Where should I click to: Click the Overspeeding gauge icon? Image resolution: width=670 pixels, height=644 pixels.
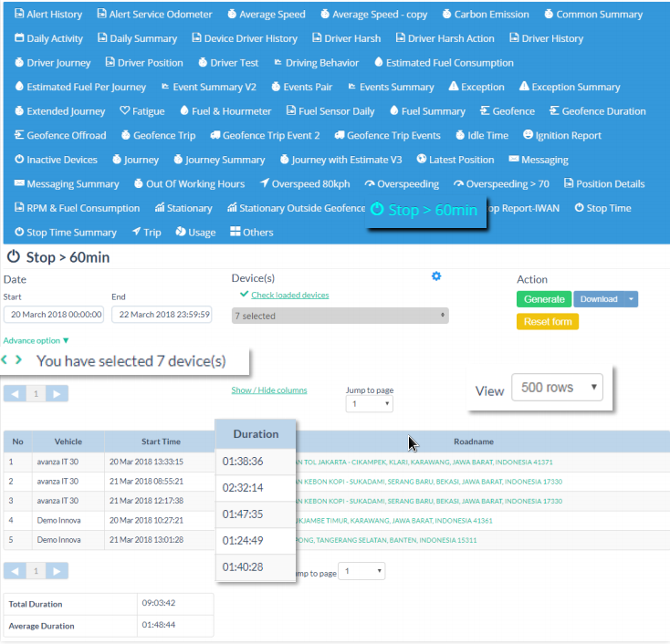click(x=370, y=183)
